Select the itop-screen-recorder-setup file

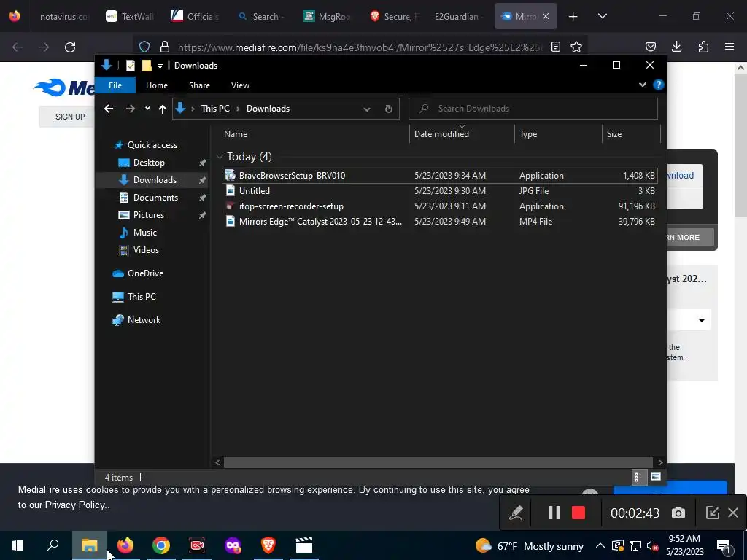[440, 206]
